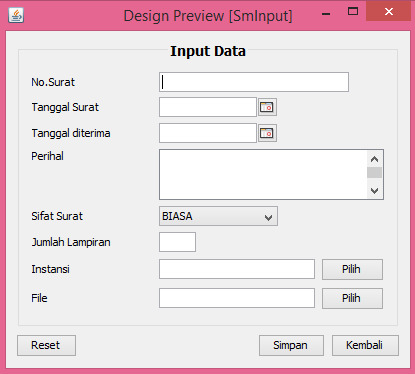415x374 pixels.
Task: Close the Design Preview window
Action: click(x=389, y=12)
